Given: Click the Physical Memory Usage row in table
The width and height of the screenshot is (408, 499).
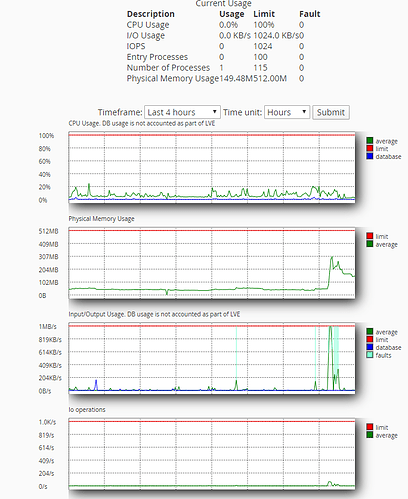Looking at the screenshot, I should coord(215,78).
